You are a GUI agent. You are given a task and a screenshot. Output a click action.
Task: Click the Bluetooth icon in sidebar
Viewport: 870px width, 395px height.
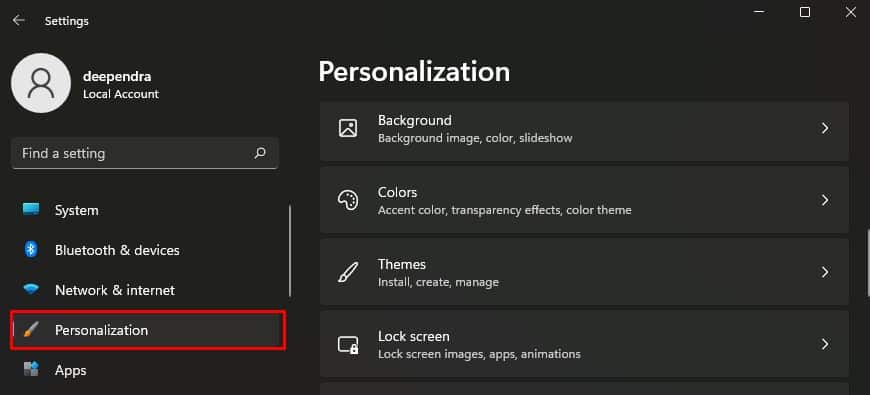tap(31, 250)
